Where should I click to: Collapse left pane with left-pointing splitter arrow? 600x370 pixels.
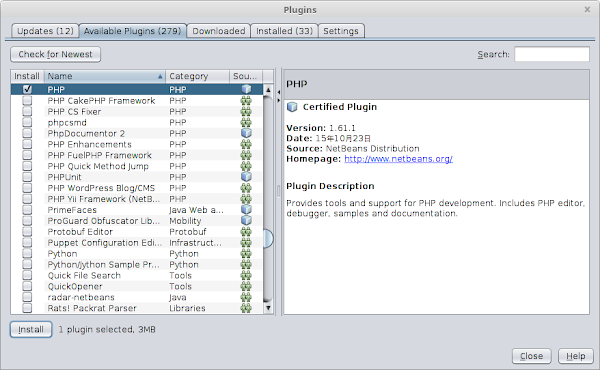tap(279, 92)
